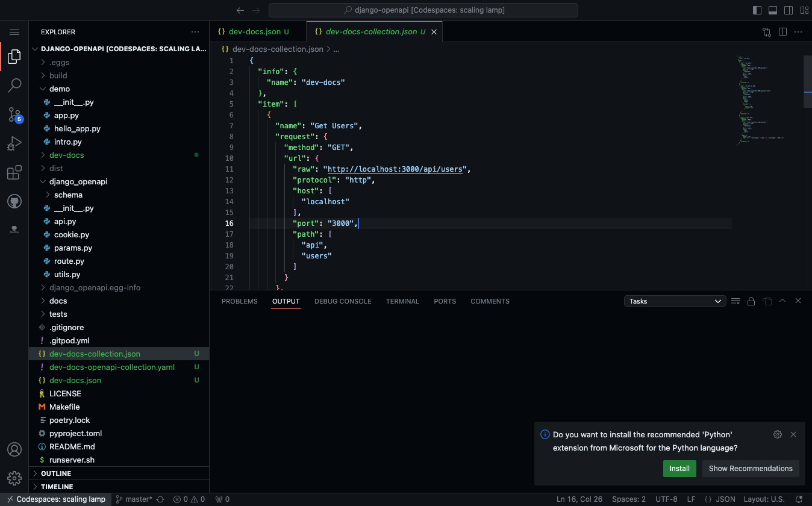The image size is (812, 506).
Task: Click the Accounts icon in activity bar
Action: (x=14, y=449)
